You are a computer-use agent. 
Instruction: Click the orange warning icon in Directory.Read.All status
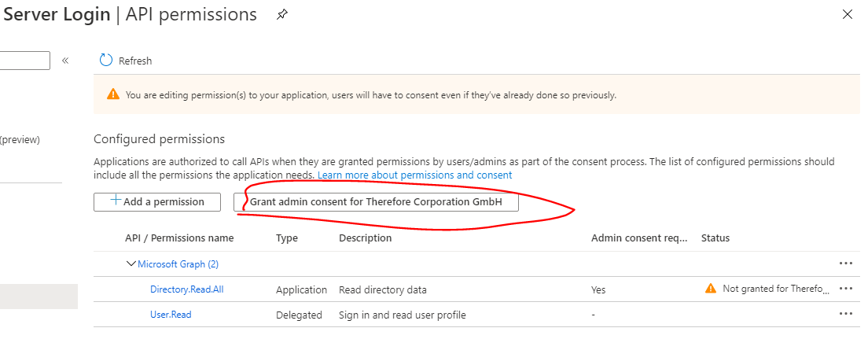point(711,289)
